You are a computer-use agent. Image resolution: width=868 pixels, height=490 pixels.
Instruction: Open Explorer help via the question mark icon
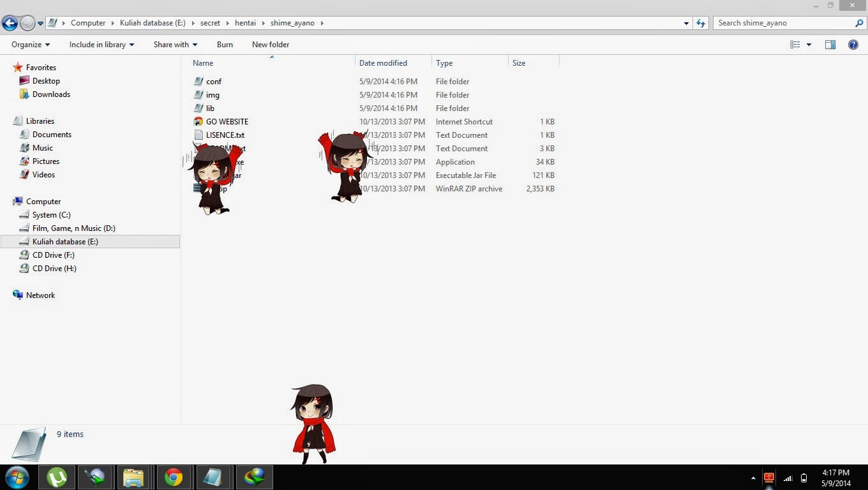pos(853,44)
